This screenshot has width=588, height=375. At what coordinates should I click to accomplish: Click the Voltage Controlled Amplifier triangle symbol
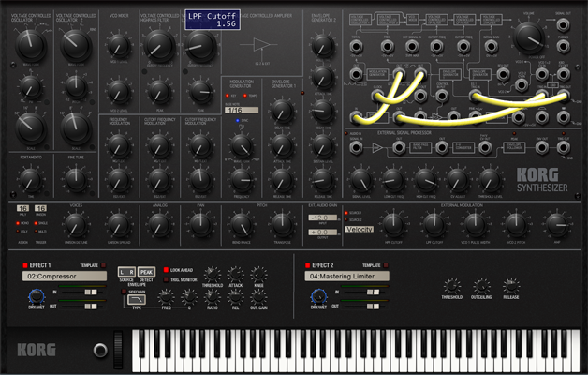tap(261, 44)
